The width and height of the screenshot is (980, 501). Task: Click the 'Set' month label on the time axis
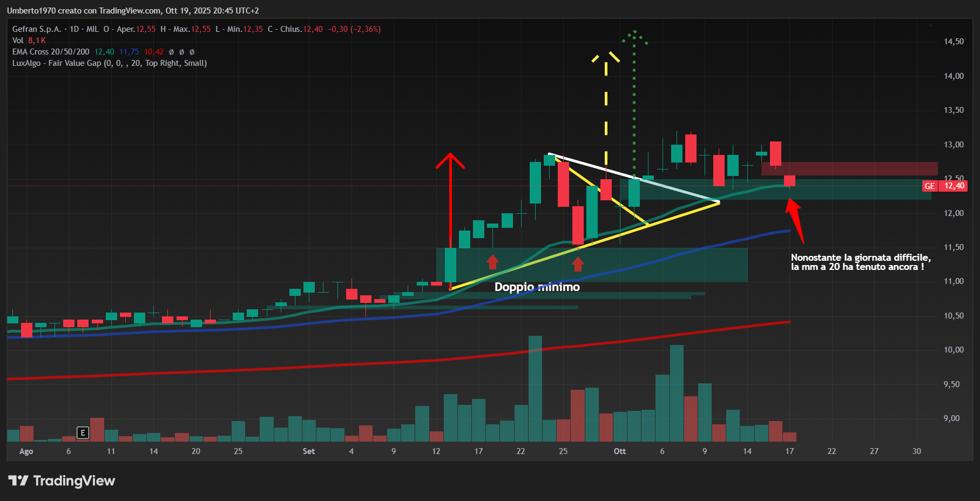point(309,451)
